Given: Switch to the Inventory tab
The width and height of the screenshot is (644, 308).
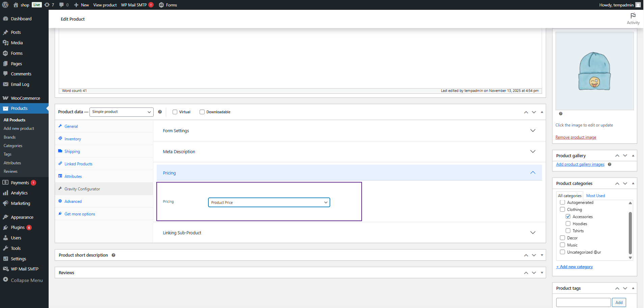Looking at the screenshot, I should [73, 139].
